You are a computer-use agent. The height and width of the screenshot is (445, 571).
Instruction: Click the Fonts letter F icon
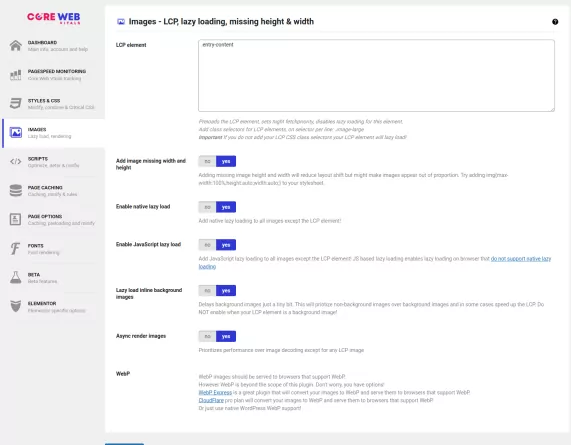click(15, 248)
